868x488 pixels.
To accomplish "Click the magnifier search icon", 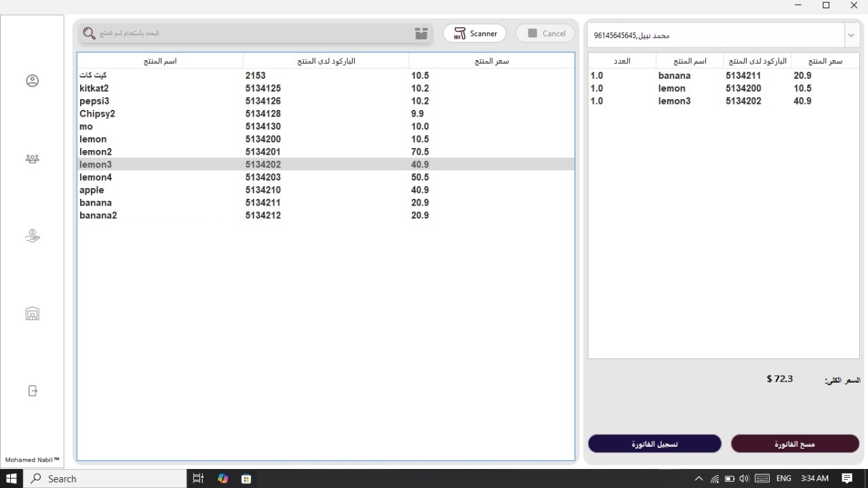I will pyautogui.click(x=89, y=33).
